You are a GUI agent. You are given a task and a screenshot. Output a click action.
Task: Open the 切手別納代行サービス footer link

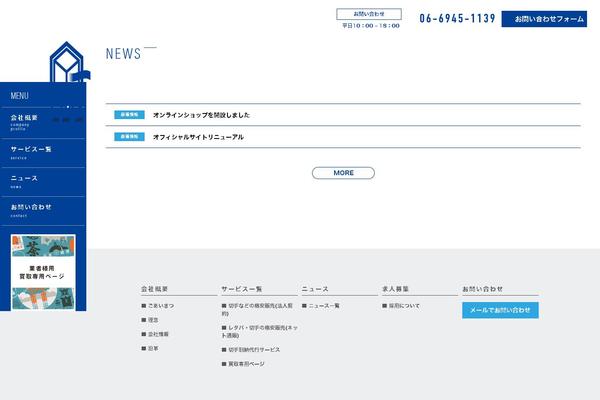(x=251, y=350)
